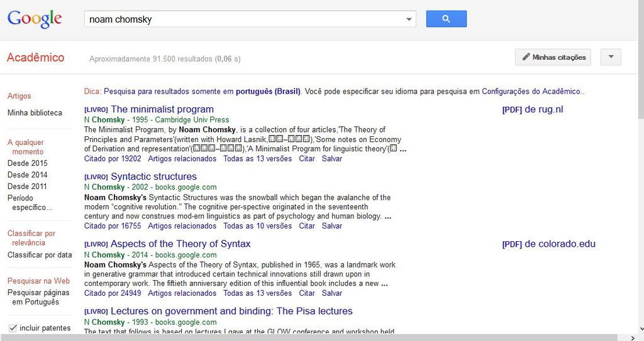Screen dimensions: 644x341
Task: Select Artigos in sidebar
Action: point(19,95)
